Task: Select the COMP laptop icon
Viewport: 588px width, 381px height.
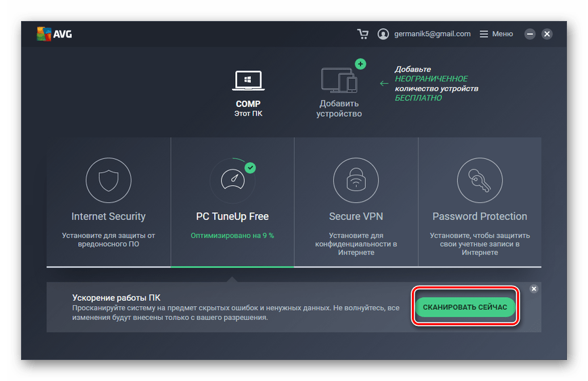Action: point(248,81)
